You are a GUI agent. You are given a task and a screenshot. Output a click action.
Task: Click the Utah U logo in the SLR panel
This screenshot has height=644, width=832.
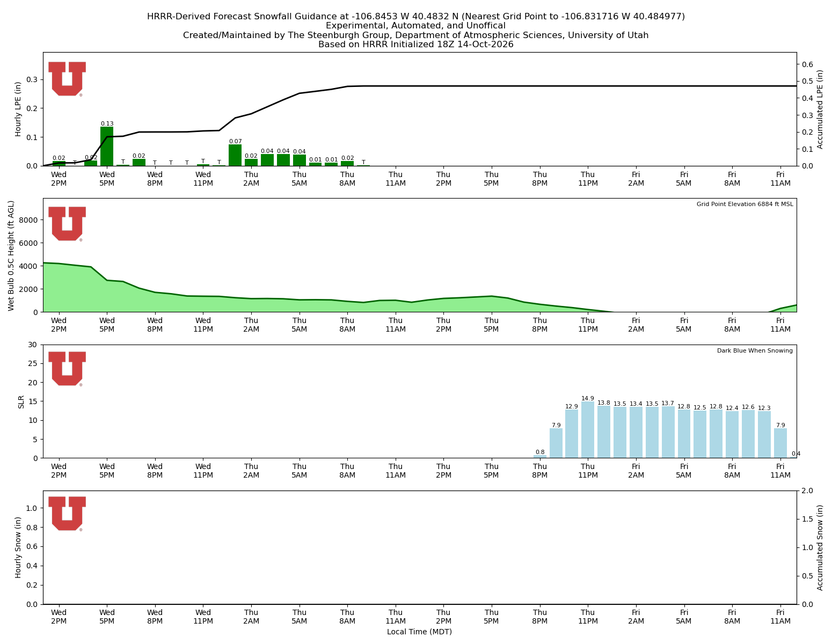point(67,369)
